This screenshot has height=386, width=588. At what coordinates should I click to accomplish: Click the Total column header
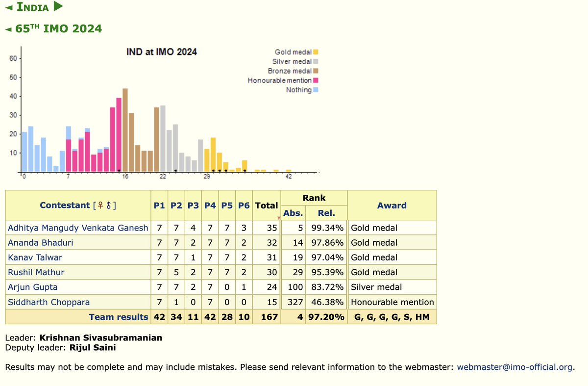(x=267, y=206)
